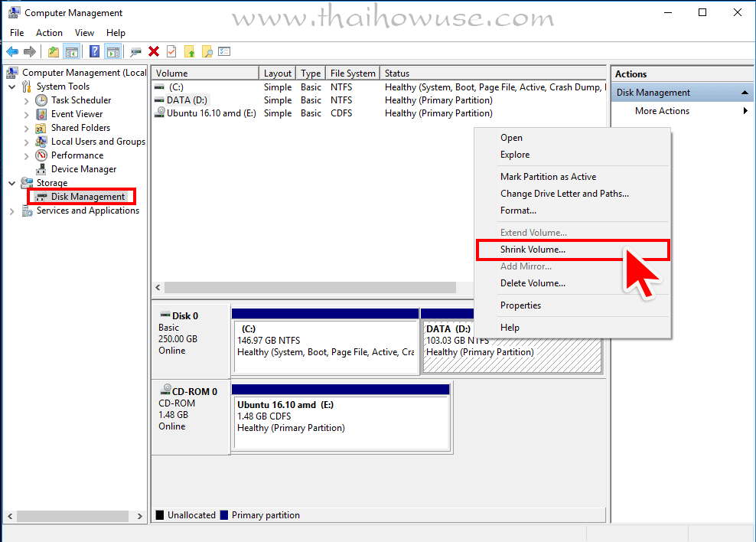Toggle Show/Hide Console Tree toolbar icon
Viewport: 756px width, 542px height.
tap(72, 51)
